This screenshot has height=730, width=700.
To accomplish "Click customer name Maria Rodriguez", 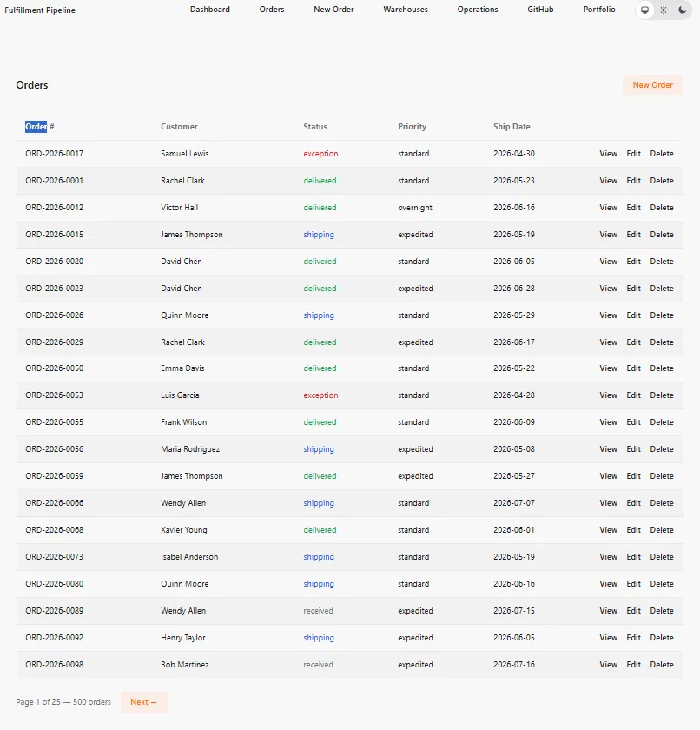I will coord(190,449).
